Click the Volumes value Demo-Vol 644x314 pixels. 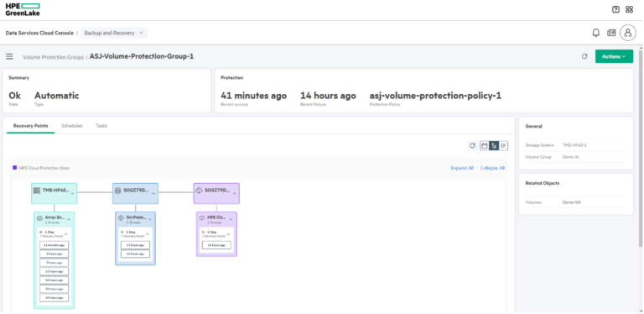[x=571, y=202]
